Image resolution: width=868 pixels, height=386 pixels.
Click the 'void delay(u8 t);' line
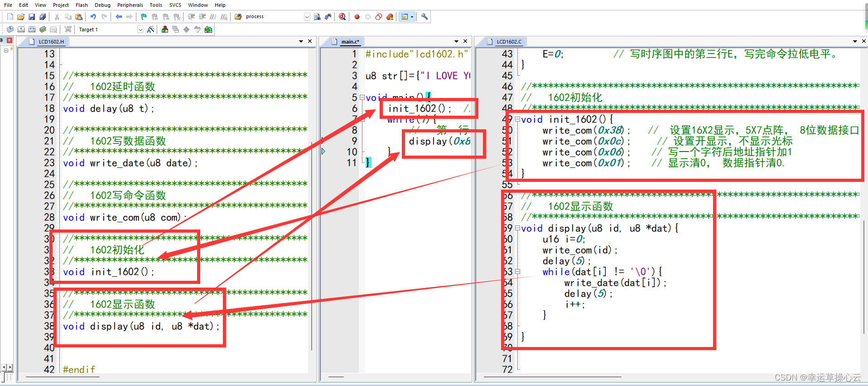109,108
